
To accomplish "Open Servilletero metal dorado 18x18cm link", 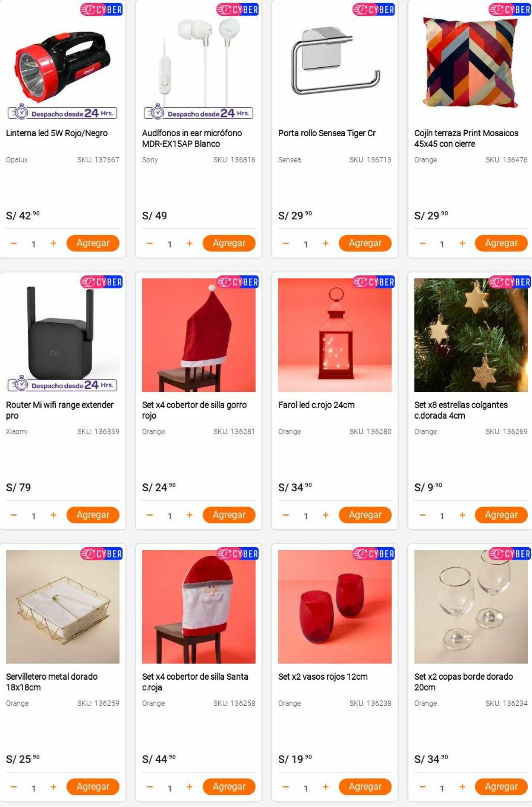I will pos(52,682).
